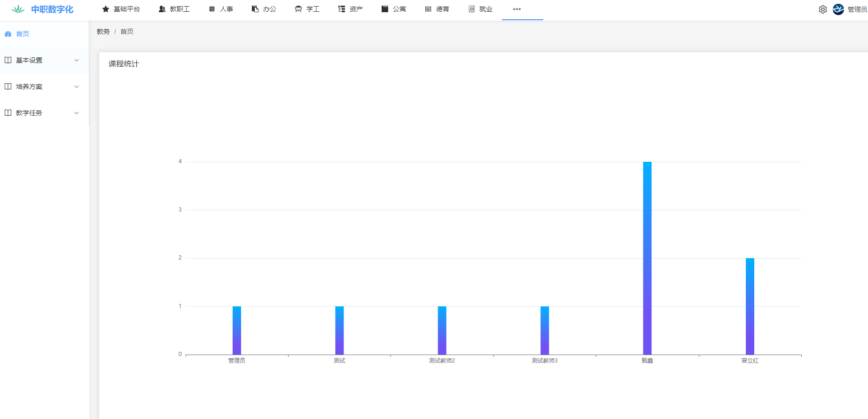This screenshot has width=868, height=419.
Task: Click the headset icon beside 学工
Action: click(x=298, y=9)
